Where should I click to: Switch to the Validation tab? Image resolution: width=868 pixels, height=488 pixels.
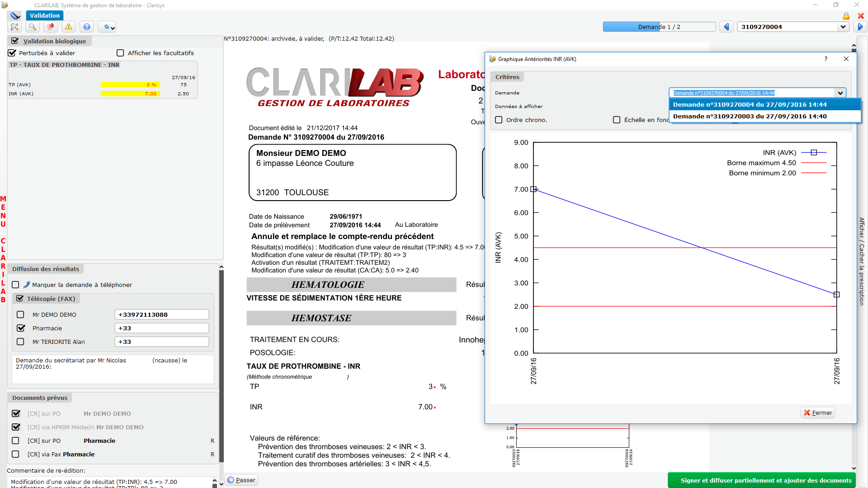(45, 15)
